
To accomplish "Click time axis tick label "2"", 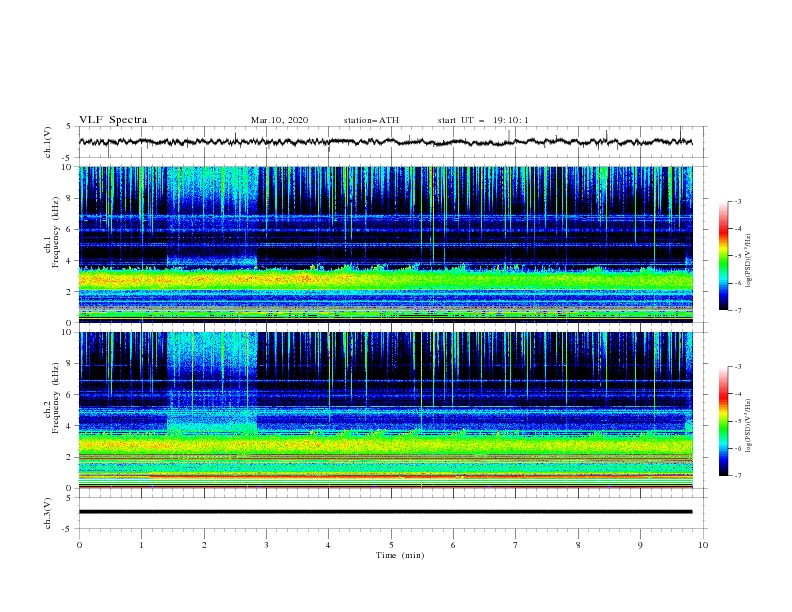I will pos(204,545).
